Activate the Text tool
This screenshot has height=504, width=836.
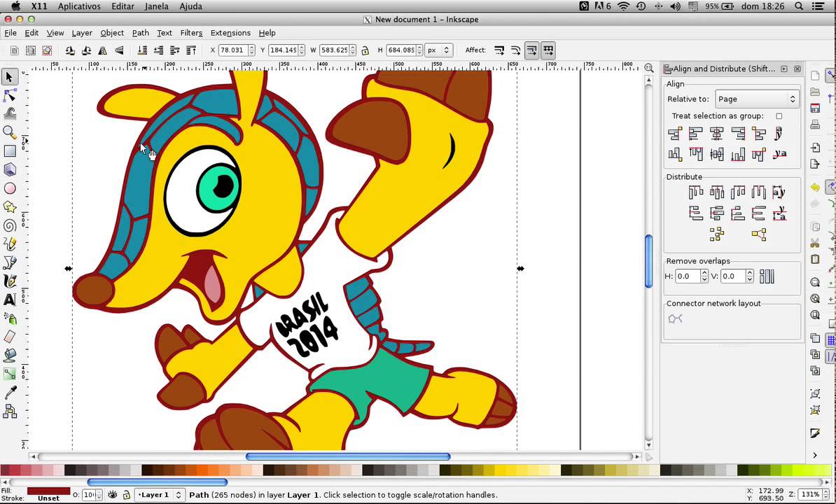point(10,300)
